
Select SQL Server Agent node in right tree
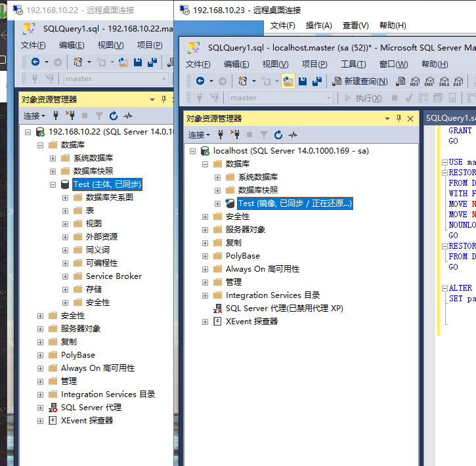(284, 308)
